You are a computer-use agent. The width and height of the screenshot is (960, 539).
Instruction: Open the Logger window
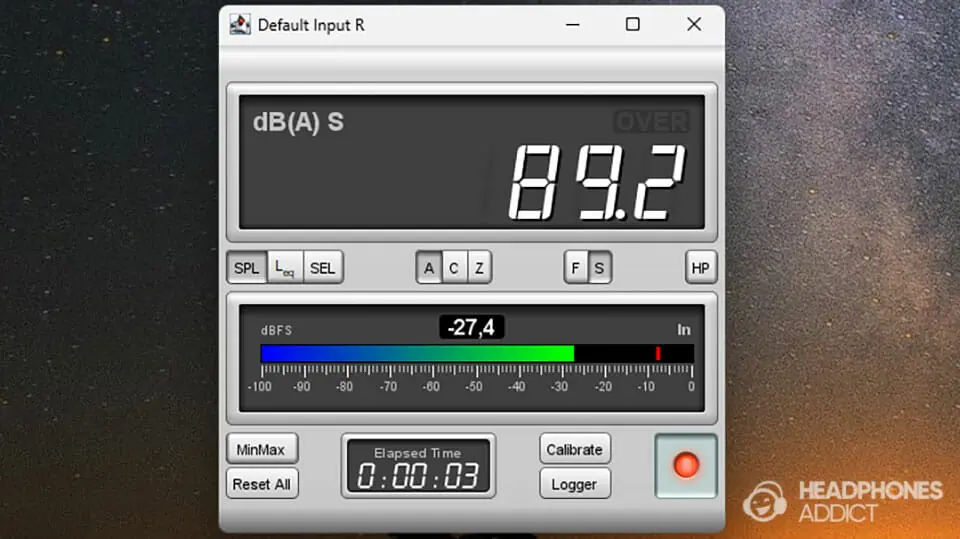point(574,484)
